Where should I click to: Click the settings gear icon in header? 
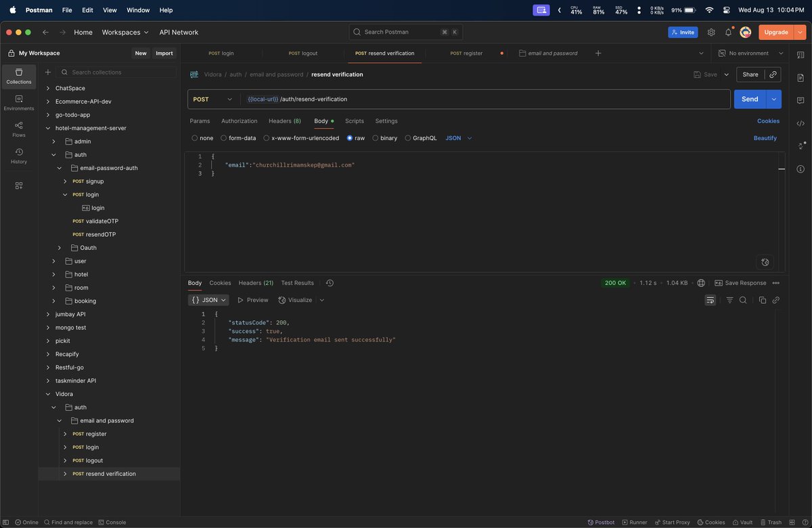click(x=711, y=32)
